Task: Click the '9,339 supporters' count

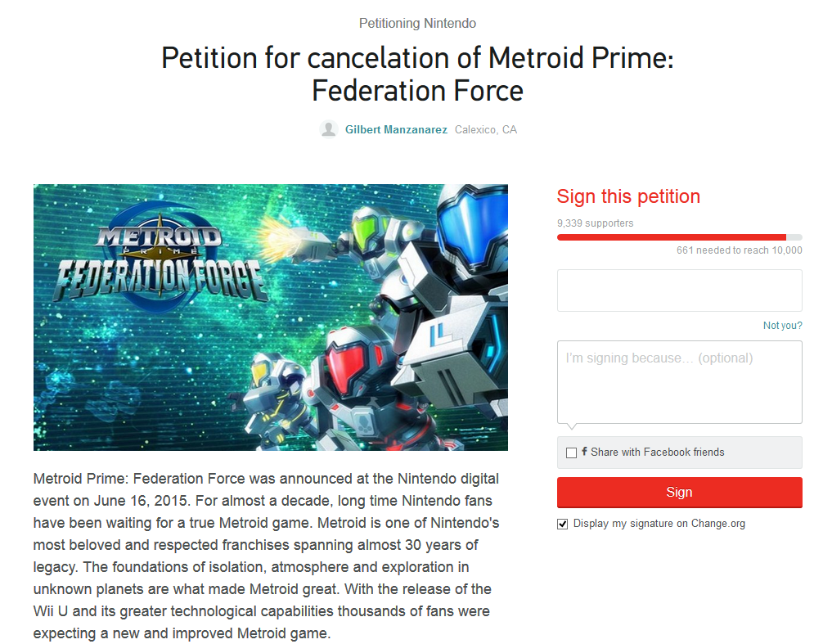Action: tap(595, 223)
